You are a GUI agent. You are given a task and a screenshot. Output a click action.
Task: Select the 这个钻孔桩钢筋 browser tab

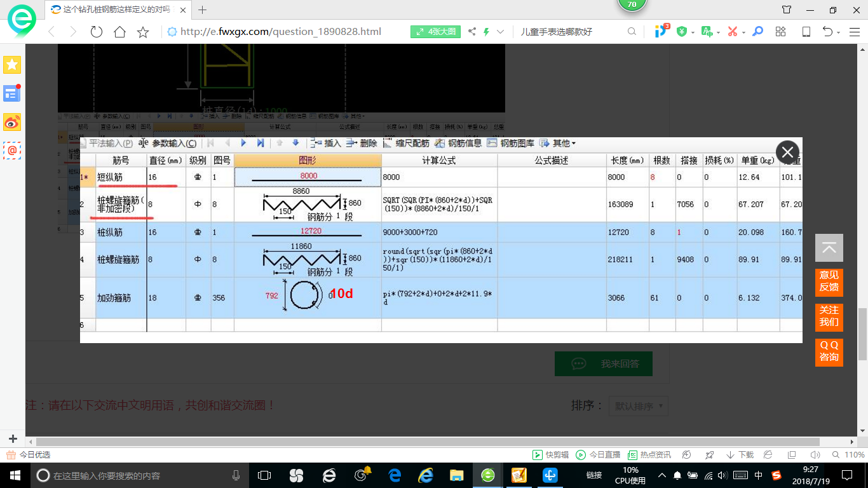[117, 10]
